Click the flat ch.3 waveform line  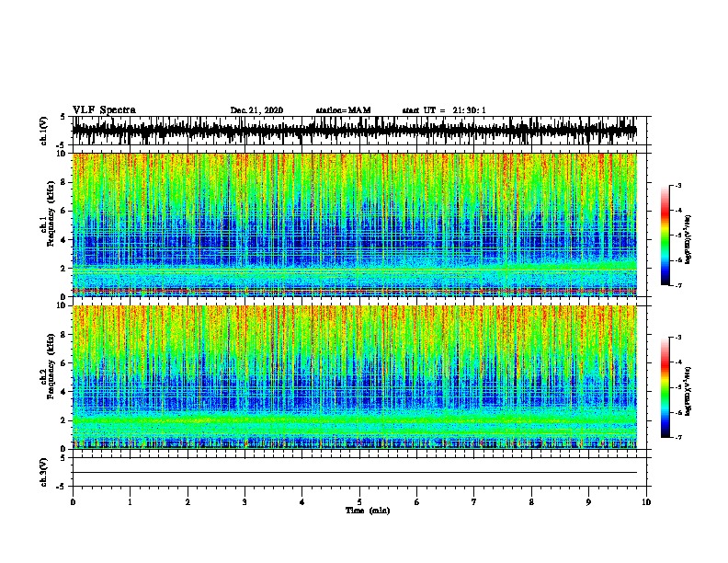click(x=355, y=473)
